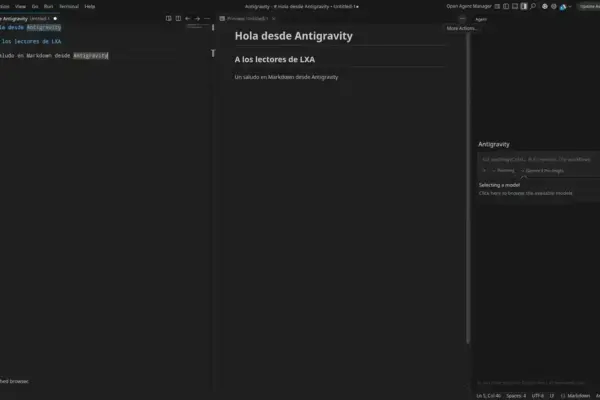Open preview to the side icon
Image resolution: width=600 pixels, height=400 pixels.
(x=168, y=18)
